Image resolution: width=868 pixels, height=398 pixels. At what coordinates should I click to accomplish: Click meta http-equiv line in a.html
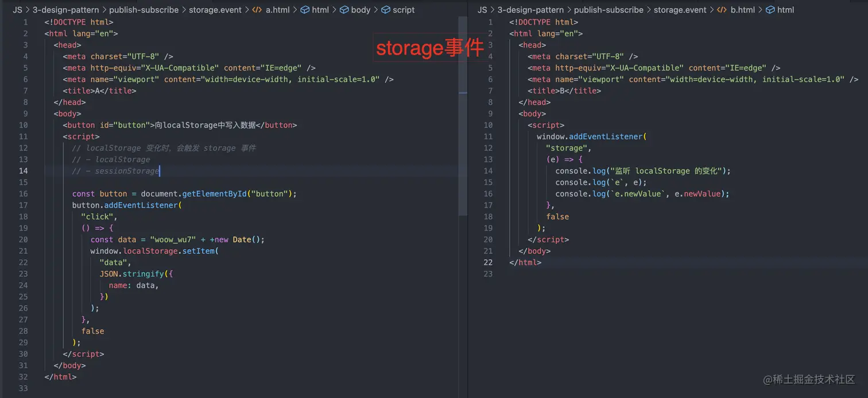click(x=189, y=68)
